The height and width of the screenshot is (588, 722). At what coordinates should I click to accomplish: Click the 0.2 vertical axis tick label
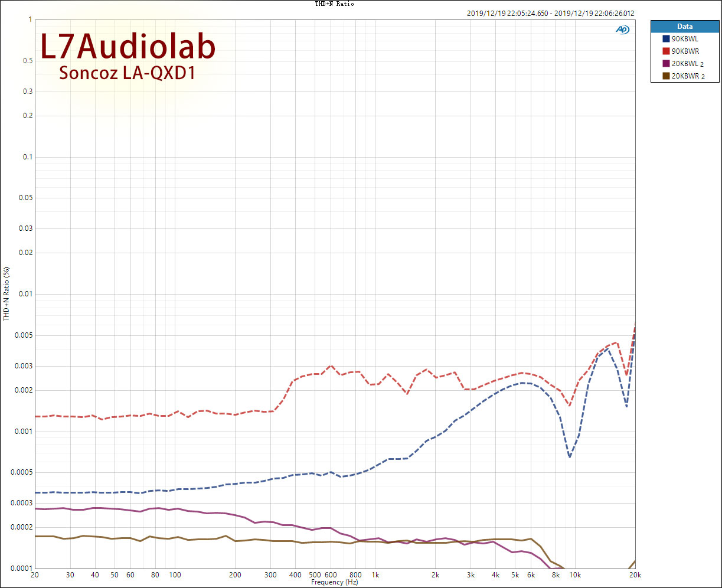coord(27,116)
